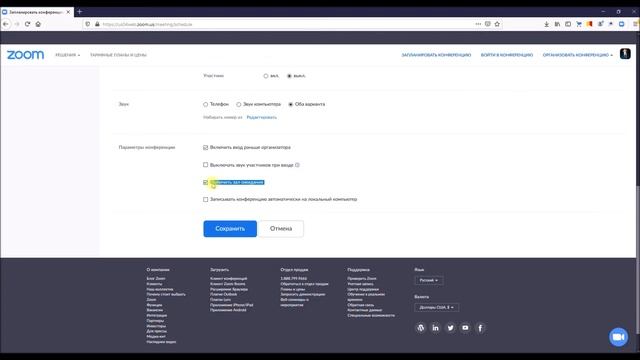Open the page actions three-dot menu
The width and height of the screenshot is (640, 360).
coord(478,24)
